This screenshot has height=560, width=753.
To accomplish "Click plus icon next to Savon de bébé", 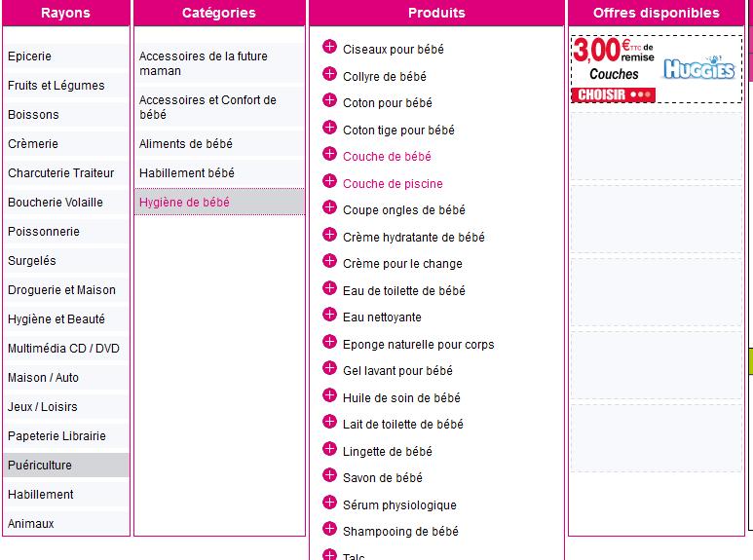I will 329,475.
